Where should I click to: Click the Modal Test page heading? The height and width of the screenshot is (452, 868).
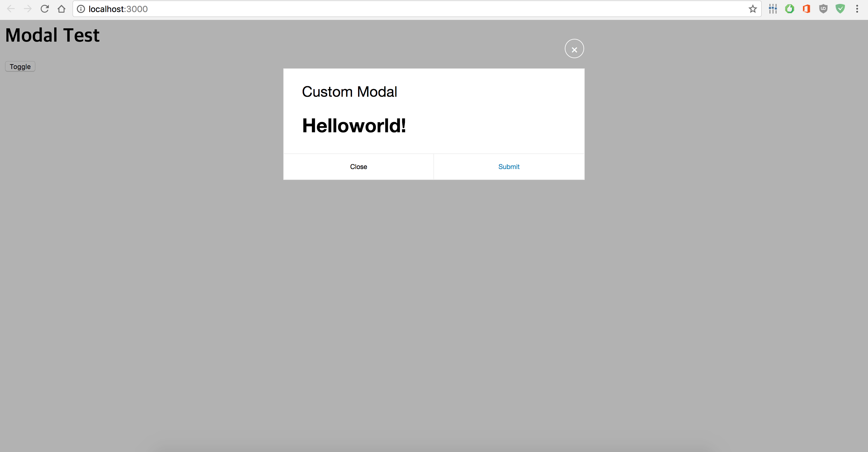(x=52, y=35)
